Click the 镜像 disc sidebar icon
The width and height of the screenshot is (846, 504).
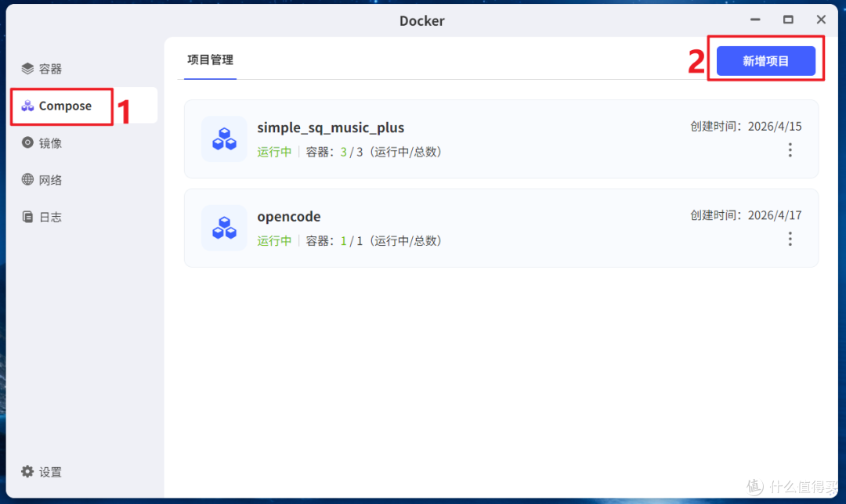coord(27,142)
